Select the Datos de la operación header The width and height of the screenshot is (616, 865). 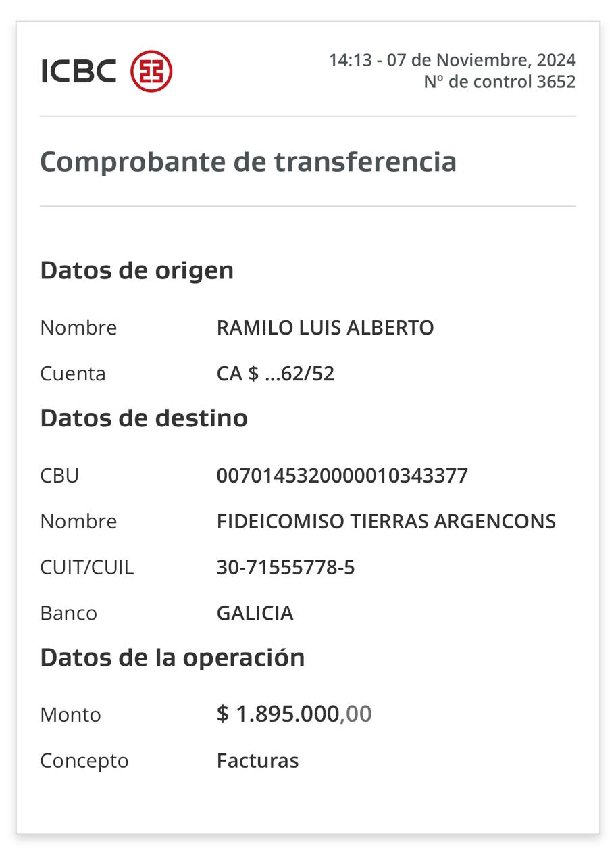point(172,658)
